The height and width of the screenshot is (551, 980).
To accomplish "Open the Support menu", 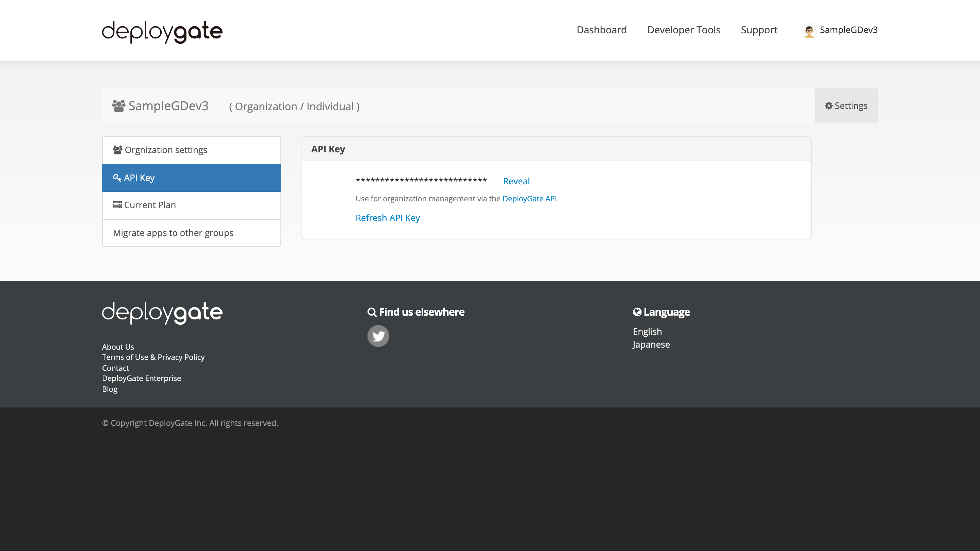I will pos(758,30).
